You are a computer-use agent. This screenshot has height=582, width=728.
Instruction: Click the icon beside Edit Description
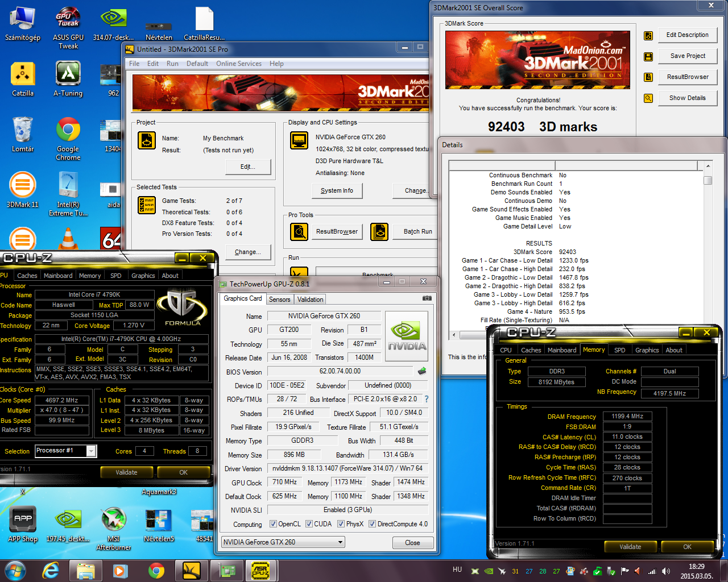[x=648, y=35]
